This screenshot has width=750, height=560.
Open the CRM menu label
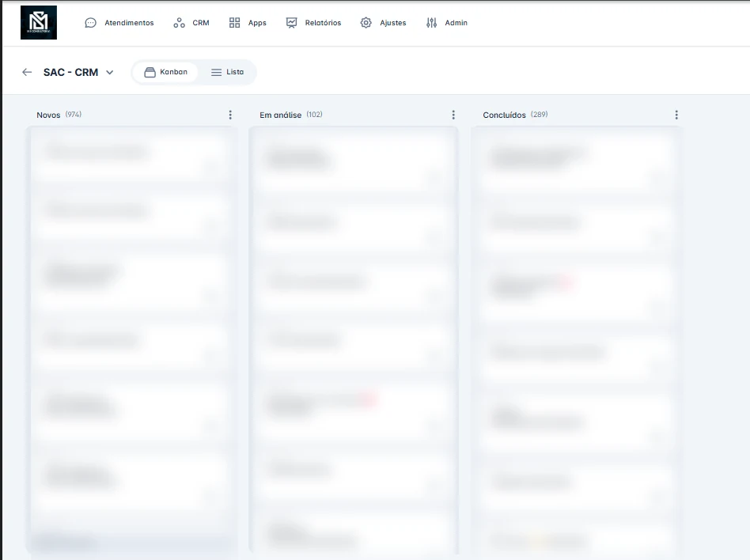[x=201, y=23]
